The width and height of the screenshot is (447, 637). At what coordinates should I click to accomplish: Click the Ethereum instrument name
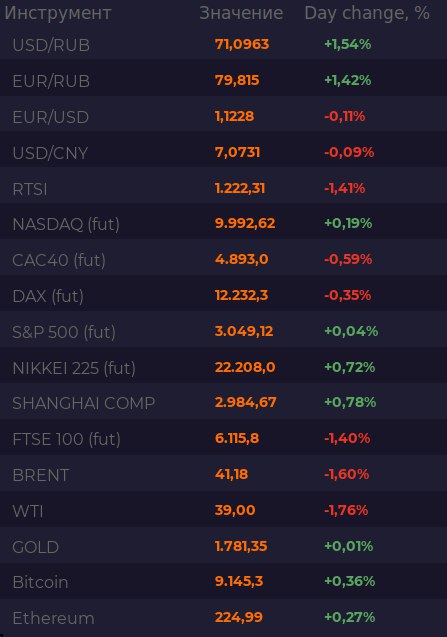pos(53,618)
